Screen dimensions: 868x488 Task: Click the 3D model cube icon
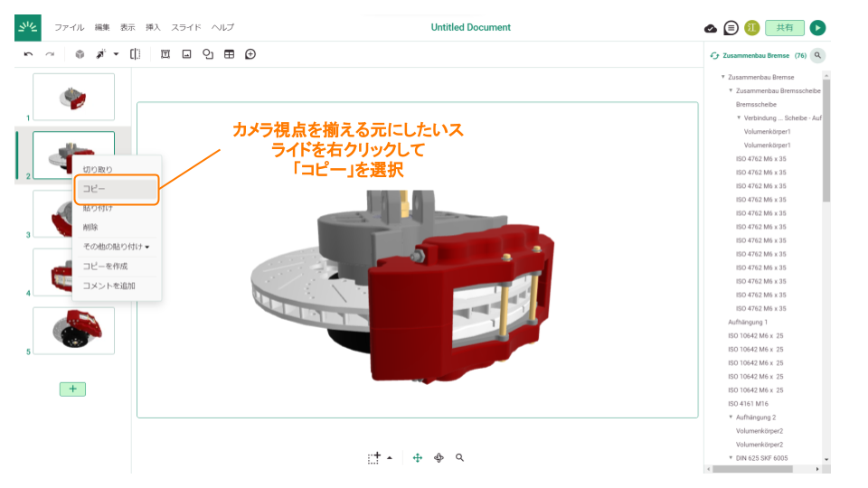pyautogui.click(x=80, y=54)
